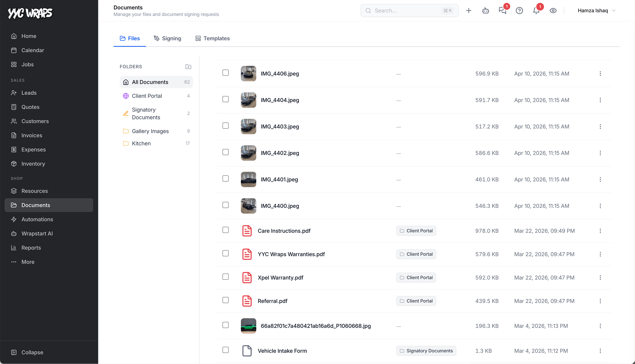Screen dimensions: 635x364
Task: Open the green car 66a82f01c7a480421ab16a6d_P1060668.jpg thumbnail
Action: (248, 326)
